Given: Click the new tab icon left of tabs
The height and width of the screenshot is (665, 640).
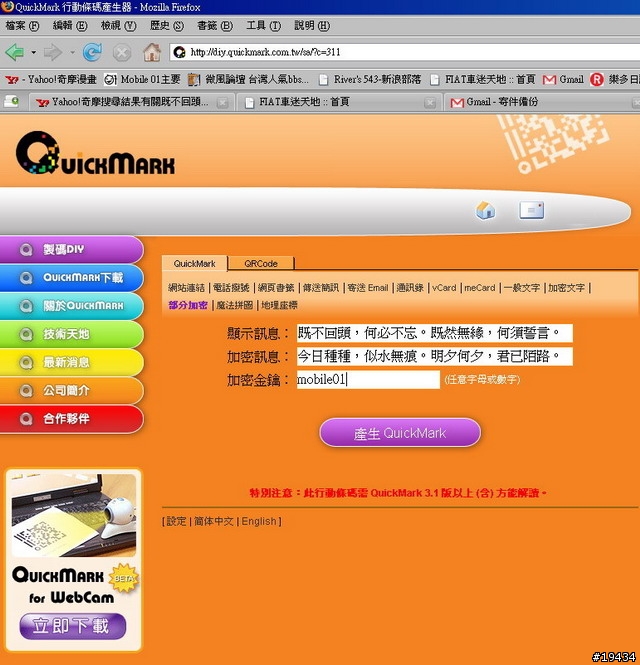Looking at the screenshot, I should click(x=11, y=101).
